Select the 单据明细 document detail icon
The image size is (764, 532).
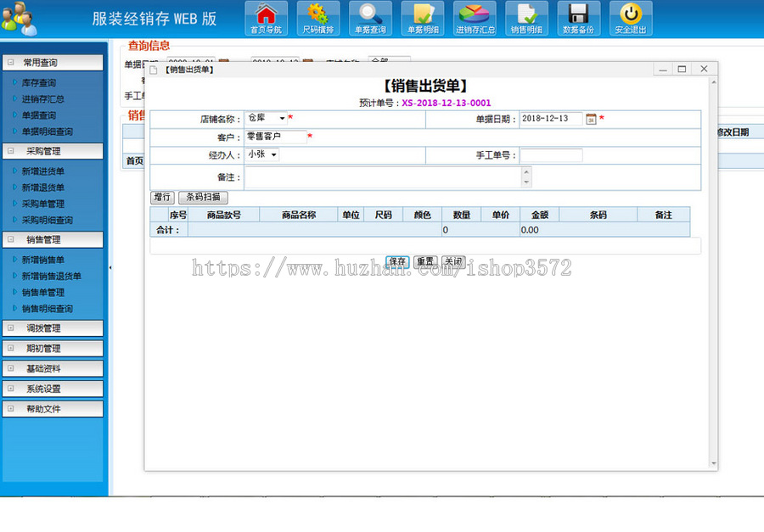point(422,17)
